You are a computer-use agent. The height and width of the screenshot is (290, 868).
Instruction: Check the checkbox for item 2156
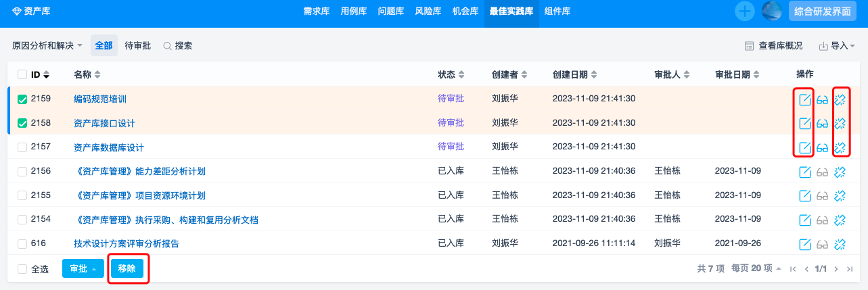(22, 172)
